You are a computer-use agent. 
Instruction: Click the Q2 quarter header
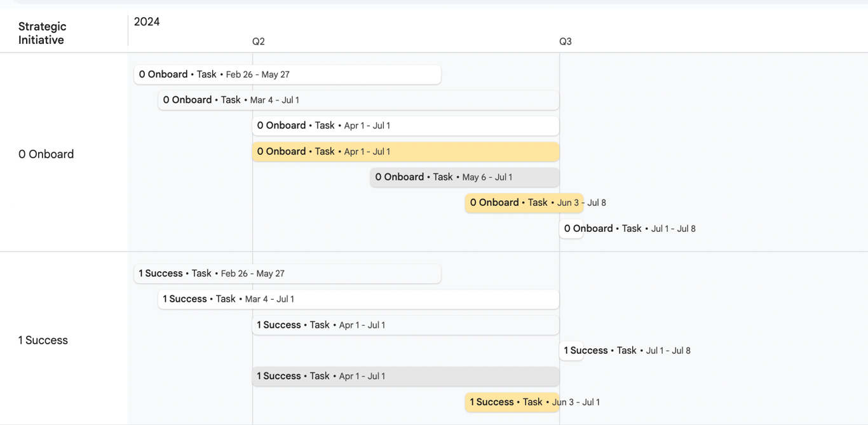(259, 41)
